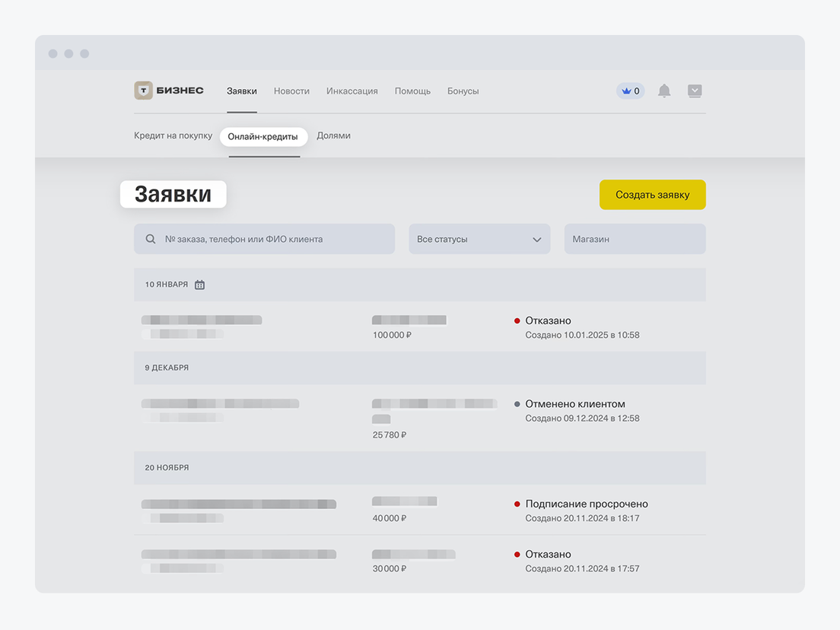Open the Инкассация section
840x630 pixels.
click(352, 91)
